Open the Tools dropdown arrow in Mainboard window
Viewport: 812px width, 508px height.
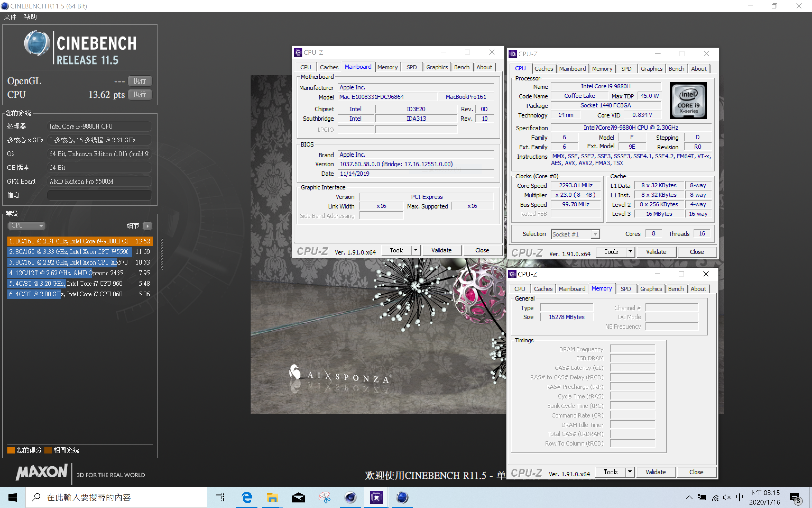[x=416, y=250]
